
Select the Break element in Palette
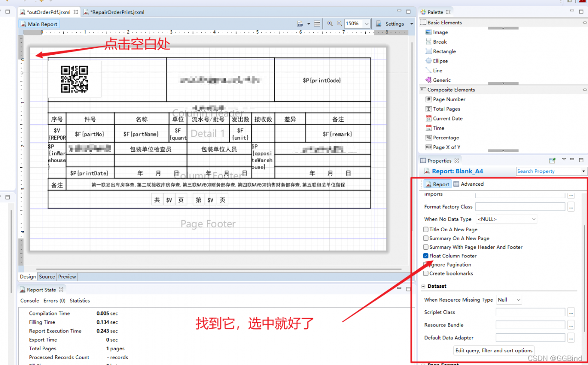tap(436, 42)
